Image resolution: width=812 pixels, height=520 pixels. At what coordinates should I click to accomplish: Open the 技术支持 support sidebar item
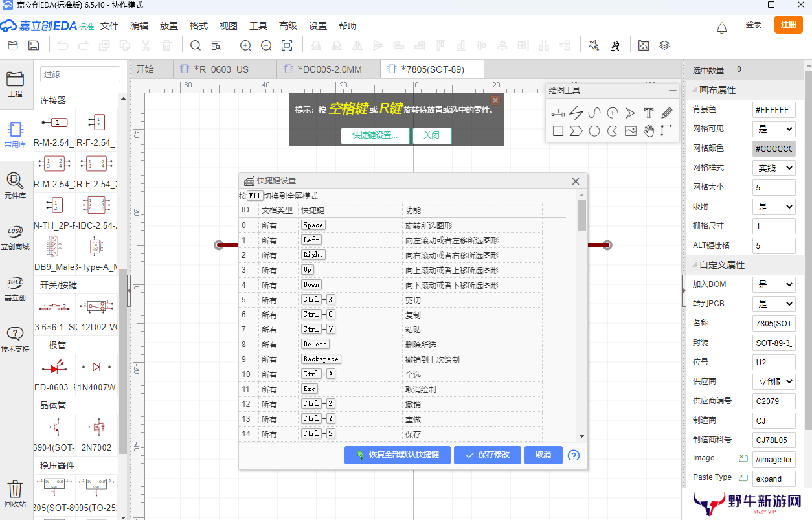[16, 339]
